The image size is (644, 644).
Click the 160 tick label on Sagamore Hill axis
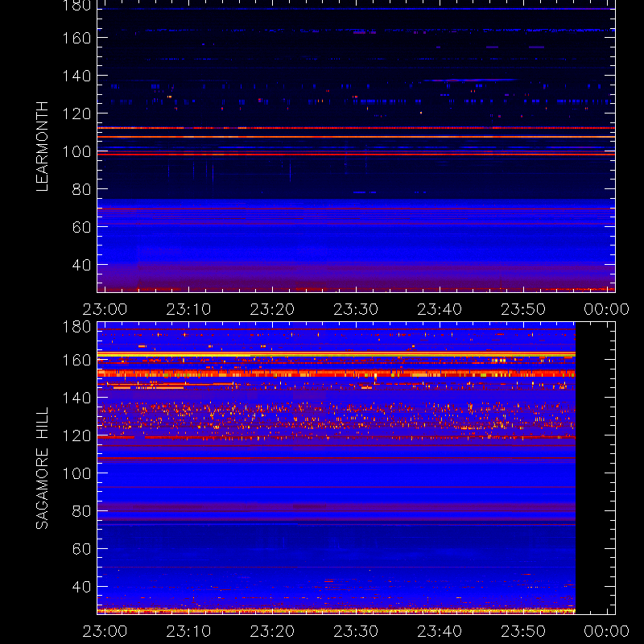click(x=76, y=360)
